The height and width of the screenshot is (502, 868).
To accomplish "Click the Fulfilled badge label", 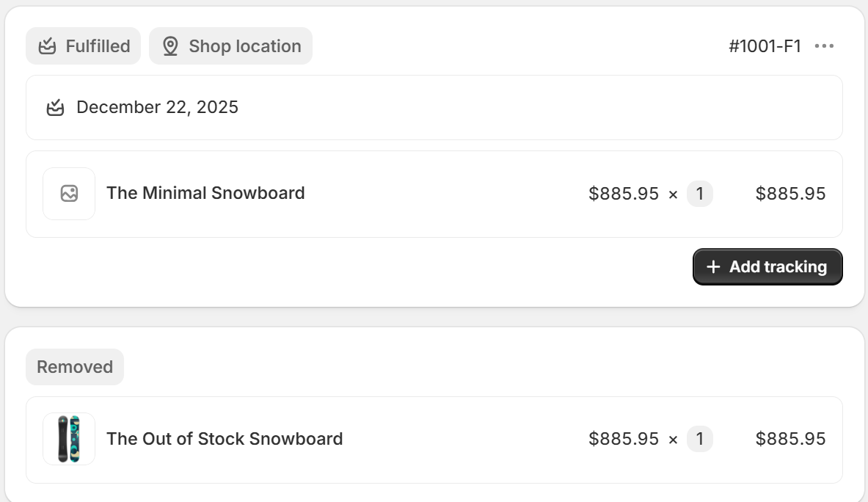I will pos(98,46).
